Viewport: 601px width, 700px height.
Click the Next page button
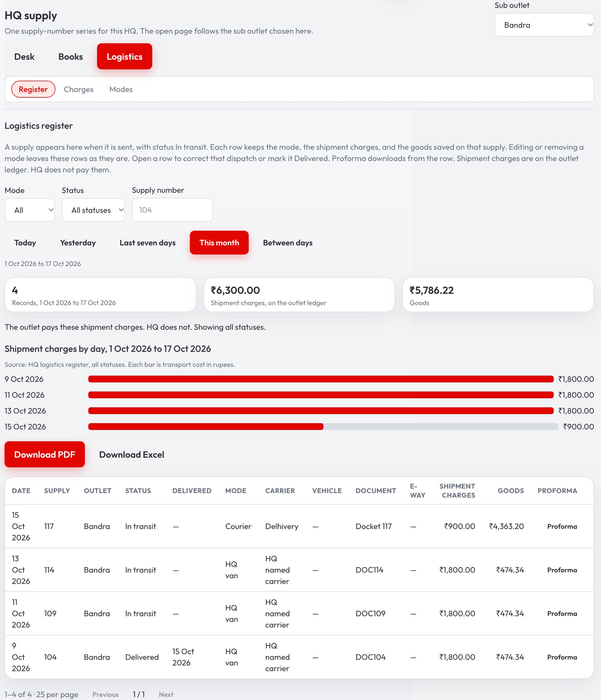(x=166, y=695)
